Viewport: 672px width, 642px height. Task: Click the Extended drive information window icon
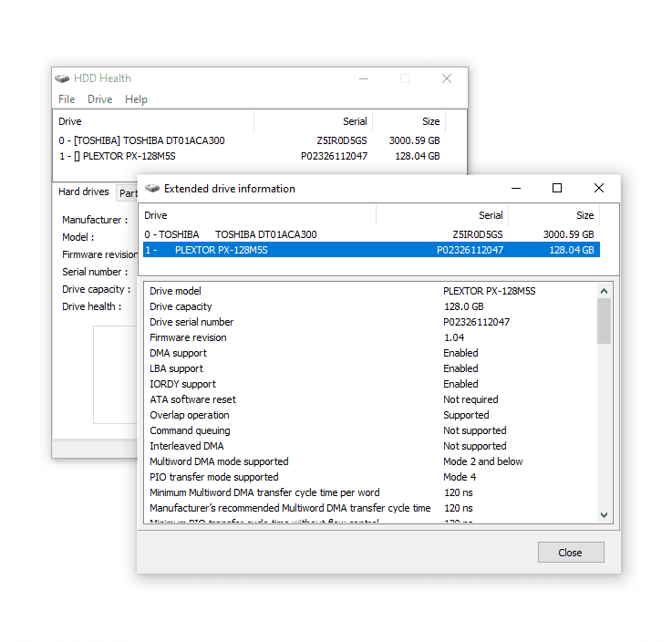pos(152,188)
